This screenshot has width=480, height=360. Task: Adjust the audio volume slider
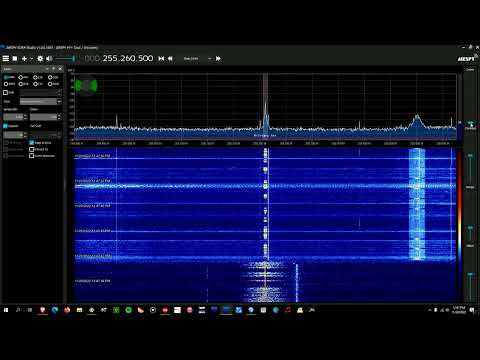[x=65, y=59]
